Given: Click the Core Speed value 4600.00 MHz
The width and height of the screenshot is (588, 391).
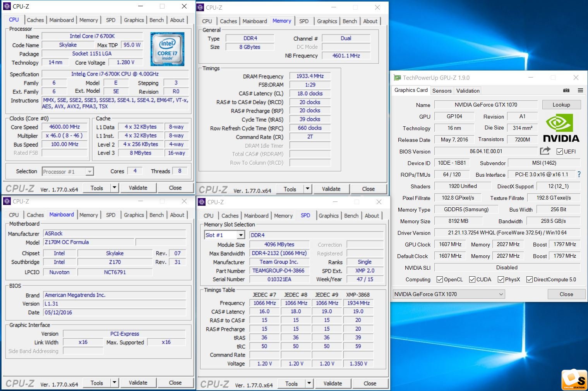Looking at the screenshot, I should click(65, 127).
